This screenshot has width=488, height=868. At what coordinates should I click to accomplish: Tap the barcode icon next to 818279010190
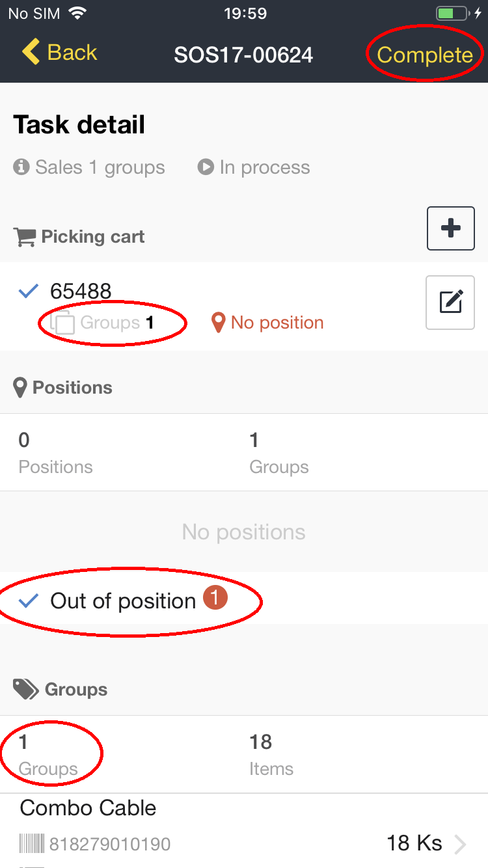point(33,845)
